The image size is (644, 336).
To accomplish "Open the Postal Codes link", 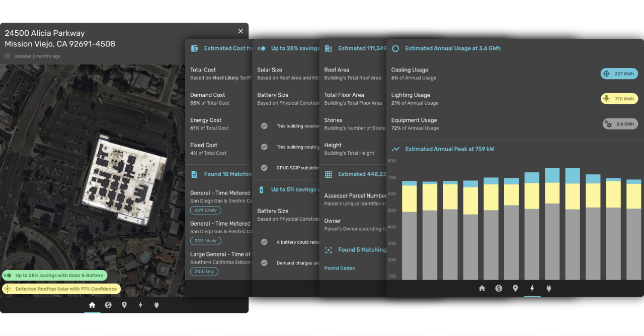I will point(340,268).
